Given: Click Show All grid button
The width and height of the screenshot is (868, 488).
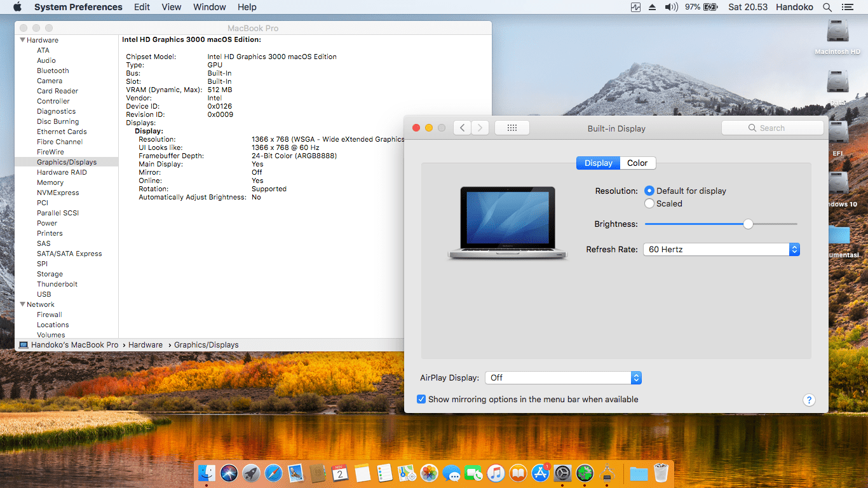Looking at the screenshot, I should pos(512,128).
